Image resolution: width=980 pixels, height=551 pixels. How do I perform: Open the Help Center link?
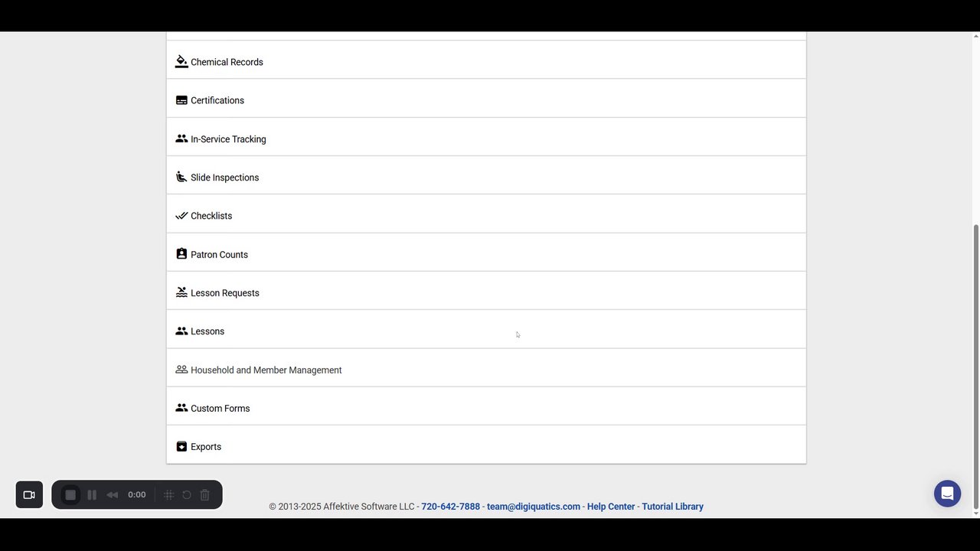point(611,507)
